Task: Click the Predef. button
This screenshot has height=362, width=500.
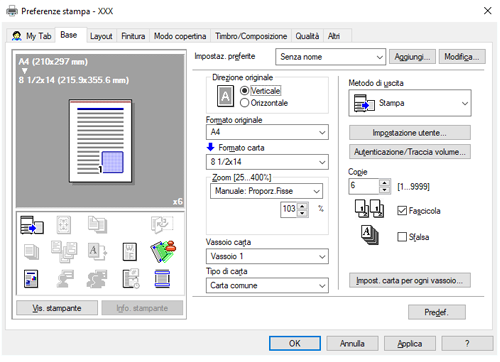Action: pos(437,312)
